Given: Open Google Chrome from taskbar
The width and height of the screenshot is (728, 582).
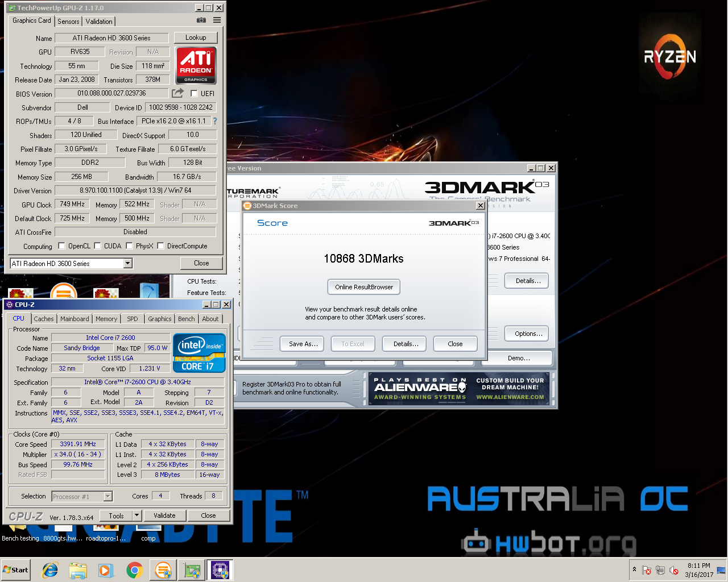Looking at the screenshot, I should pyautogui.click(x=134, y=570).
